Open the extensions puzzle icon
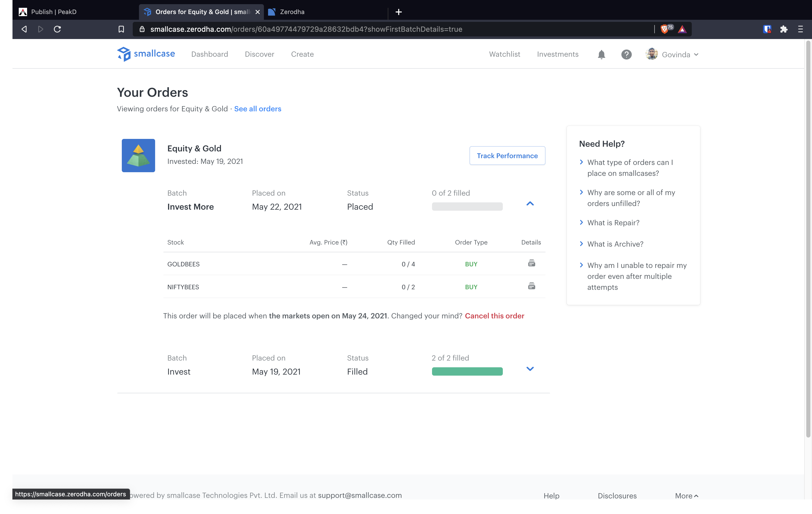Viewport: 812px width, 514px height. pyautogui.click(x=784, y=29)
